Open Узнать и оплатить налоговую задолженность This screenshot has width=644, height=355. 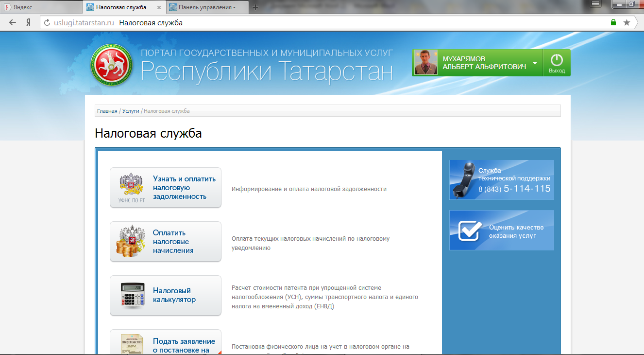pyautogui.click(x=166, y=188)
